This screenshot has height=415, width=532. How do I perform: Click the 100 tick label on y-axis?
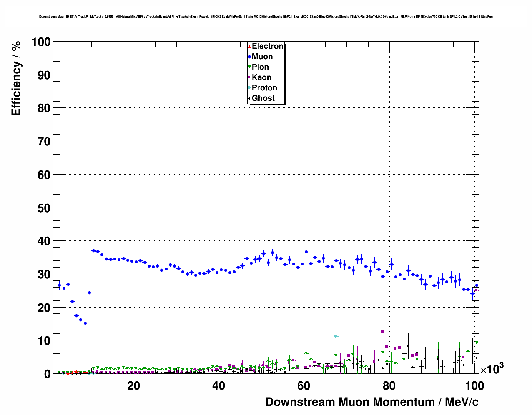[x=41, y=42]
